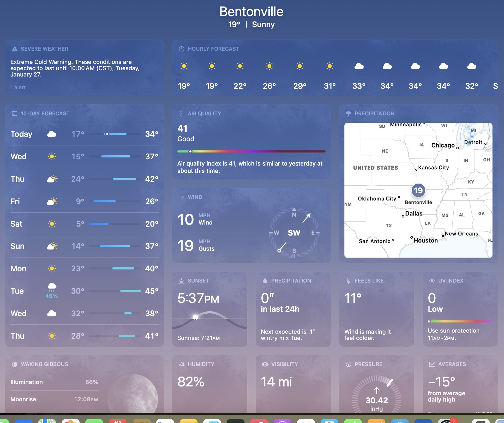Screen dimensions: 504x423
Task: Click the Severe Weather warning triangle icon
Action: pos(15,49)
